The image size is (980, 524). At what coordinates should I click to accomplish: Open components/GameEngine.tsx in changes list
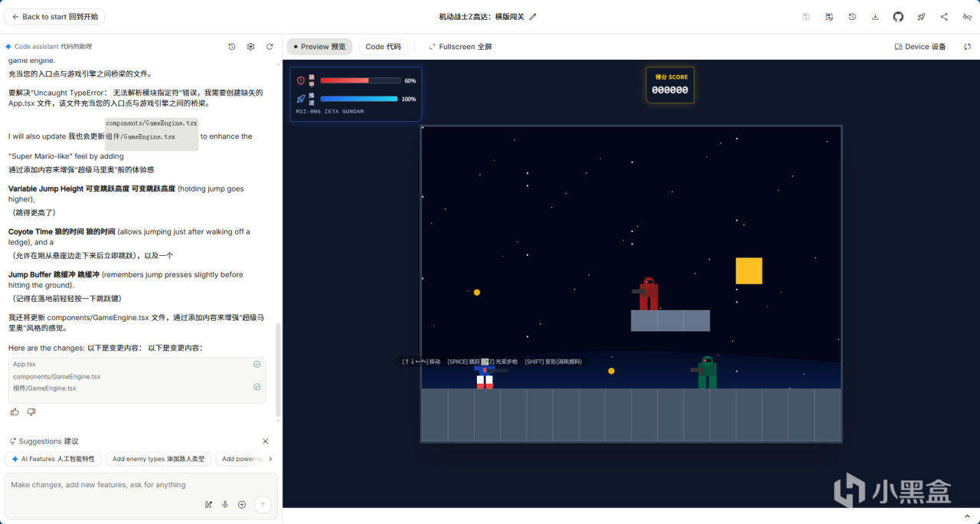[57, 376]
